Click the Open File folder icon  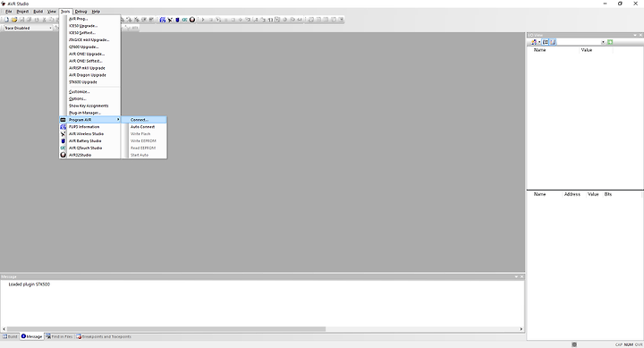pos(14,20)
